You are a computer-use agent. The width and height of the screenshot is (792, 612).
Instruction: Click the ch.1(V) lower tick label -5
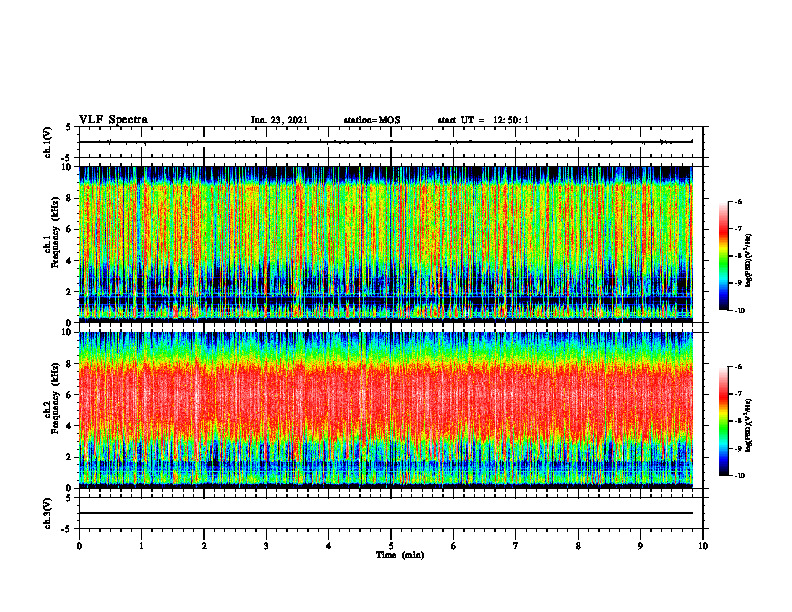pyautogui.click(x=68, y=158)
